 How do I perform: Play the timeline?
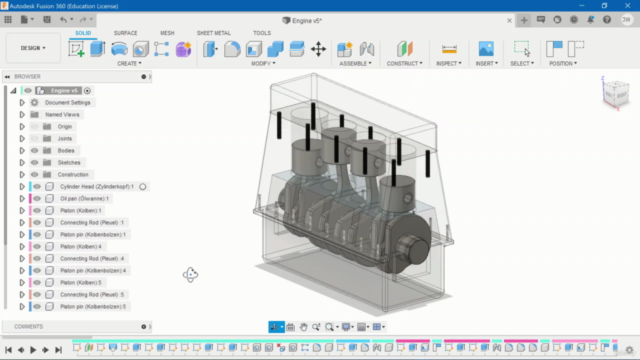[33, 350]
